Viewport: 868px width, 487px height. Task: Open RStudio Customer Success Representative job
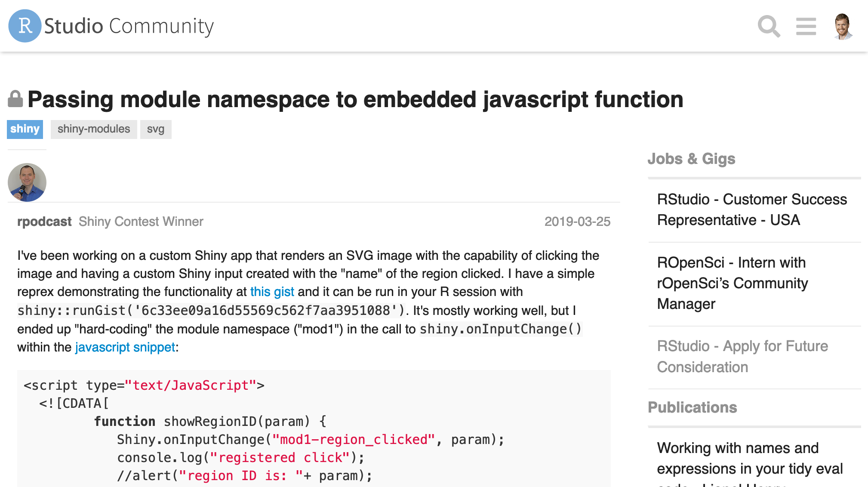click(752, 210)
